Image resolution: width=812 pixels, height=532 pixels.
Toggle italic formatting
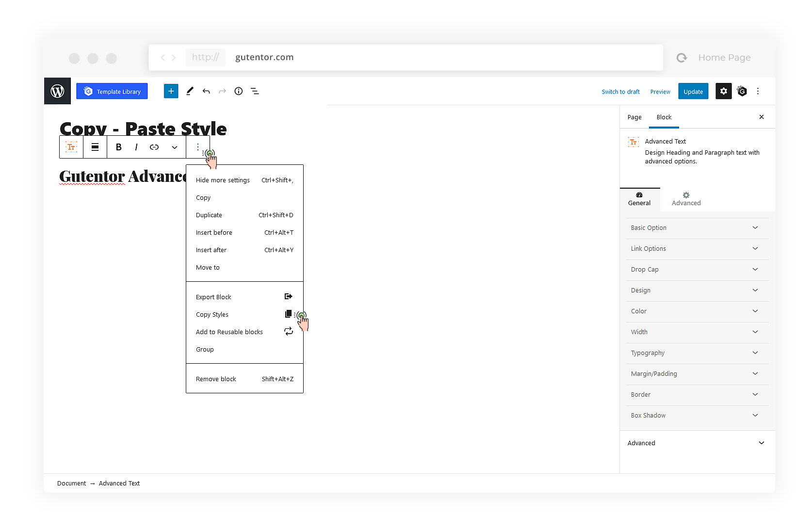click(136, 147)
